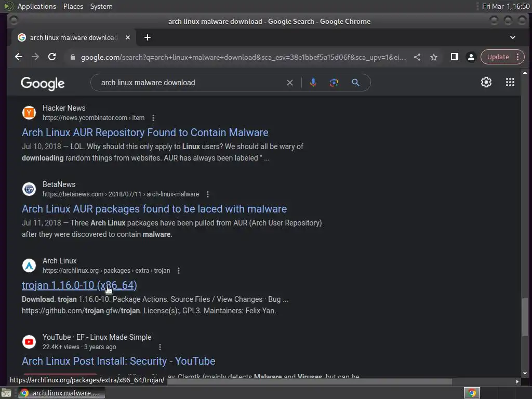
Task: Go back to the previous page
Action: 19,57
